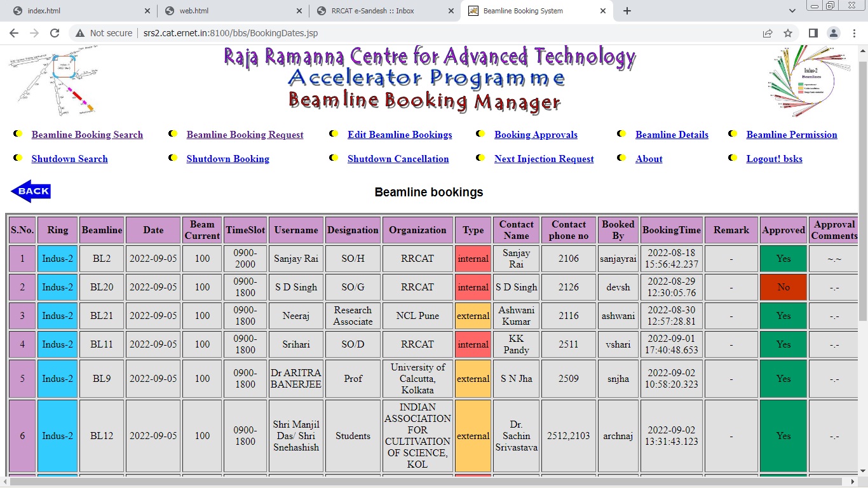
Task: Close the Beamline Booking System tab
Action: pos(603,11)
